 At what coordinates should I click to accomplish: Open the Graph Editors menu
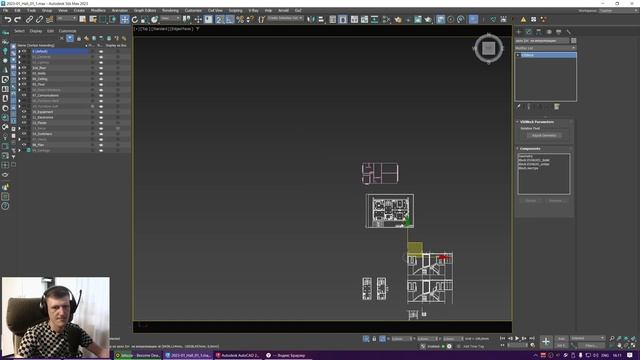pyautogui.click(x=145, y=11)
